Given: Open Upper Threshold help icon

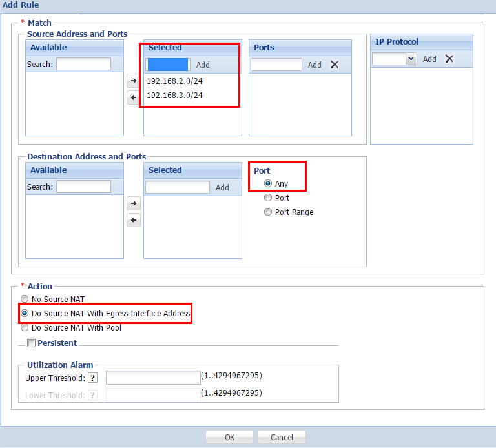Looking at the screenshot, I should (93, 378).
